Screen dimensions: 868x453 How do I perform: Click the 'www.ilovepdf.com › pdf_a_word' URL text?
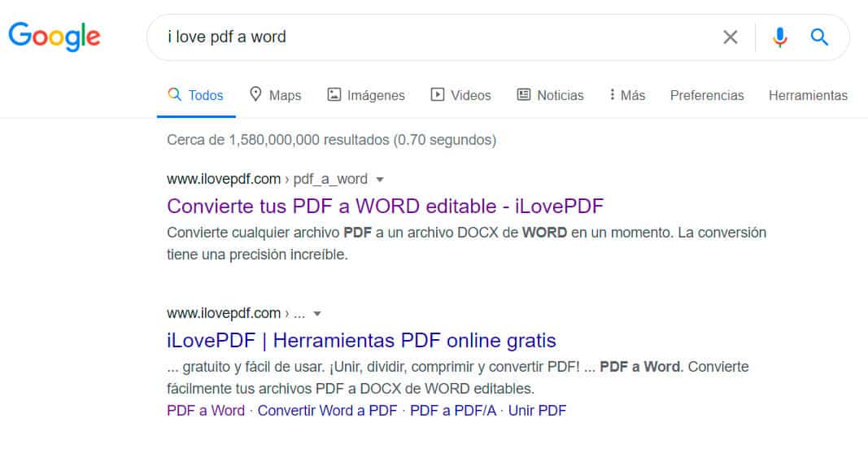click(268, 179)
